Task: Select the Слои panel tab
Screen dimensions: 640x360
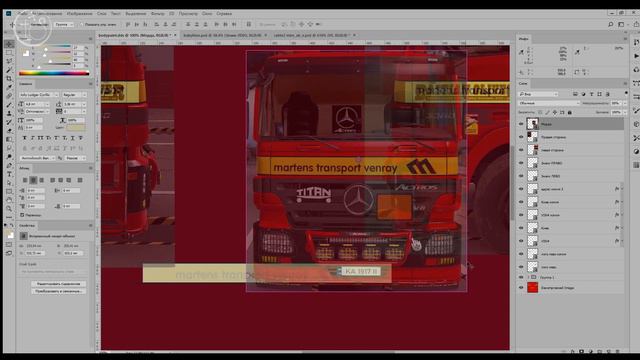Action: click(x=523, y=83)
